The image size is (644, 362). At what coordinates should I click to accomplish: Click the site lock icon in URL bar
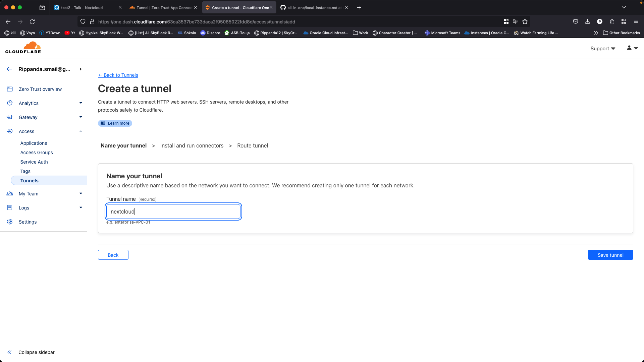pyautogui.click(x=92, y=22)
